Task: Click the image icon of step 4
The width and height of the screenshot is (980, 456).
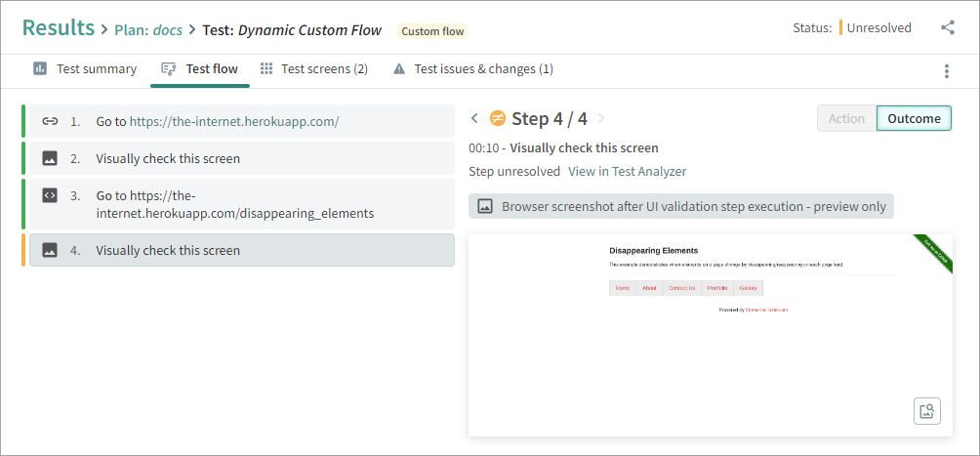Action: click(x=50, y=250)
